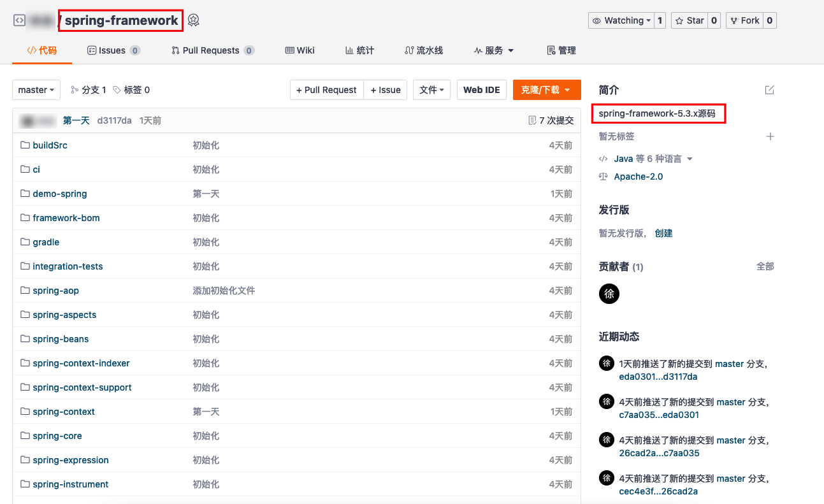
Task: View the watchers count of 1
Action: point(660,20)
